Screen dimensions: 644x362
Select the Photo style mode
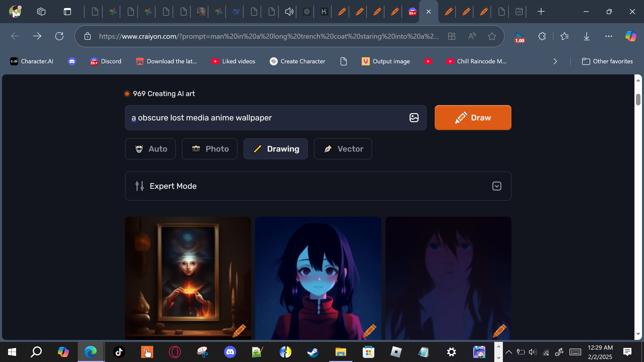point(210,149)
